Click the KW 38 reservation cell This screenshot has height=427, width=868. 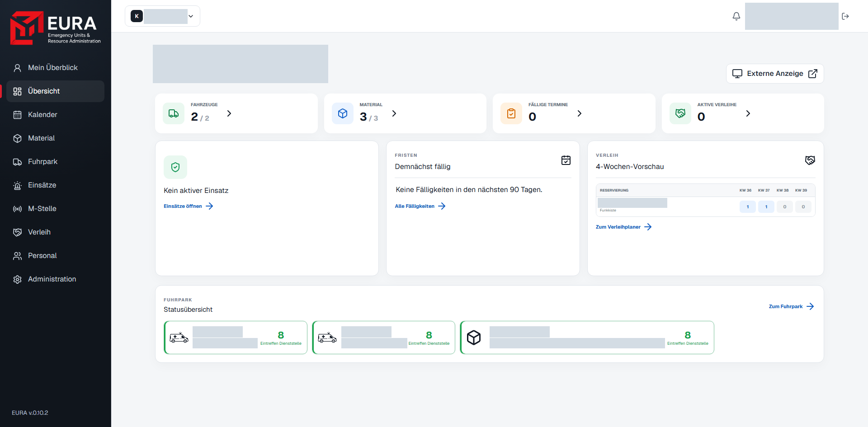(x=785, y=207)
